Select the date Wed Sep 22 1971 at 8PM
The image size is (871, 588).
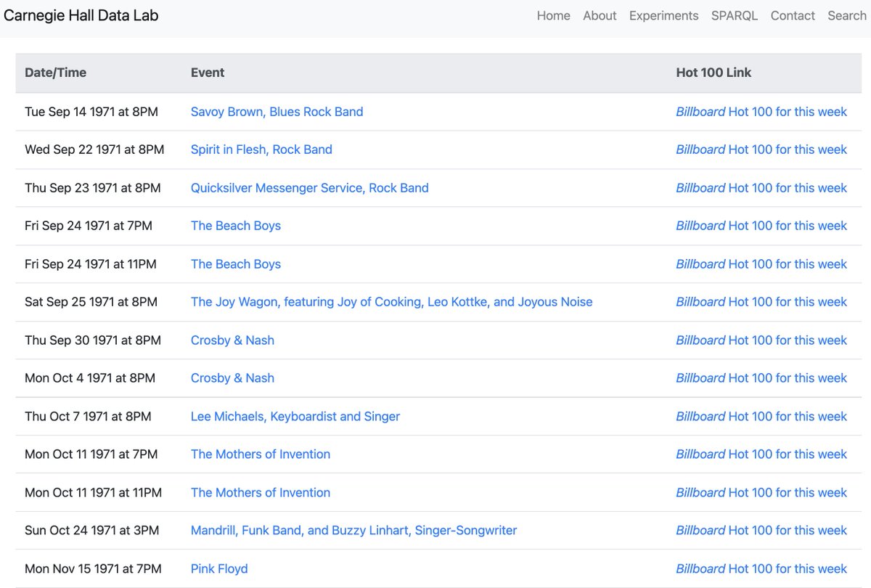coord(94,150)
